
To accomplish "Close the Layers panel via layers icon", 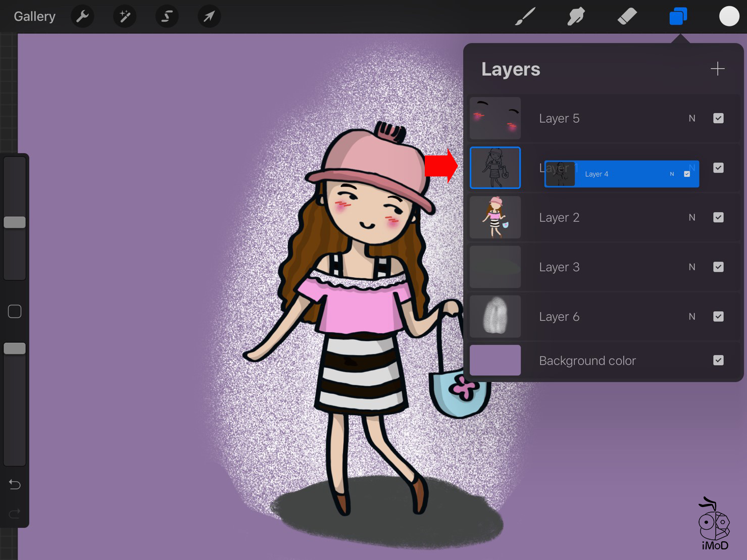I will pyautogui.click(x=678, y=17).
